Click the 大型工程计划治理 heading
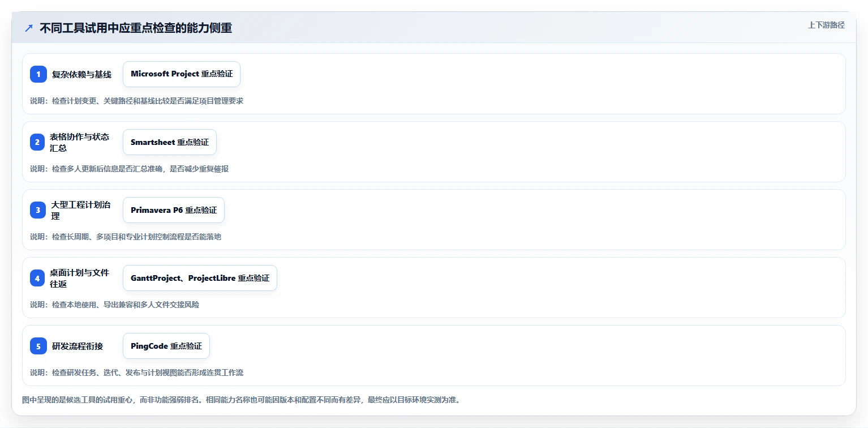The image size is (868, 428). pyautogui.click(x=81, y=210)
